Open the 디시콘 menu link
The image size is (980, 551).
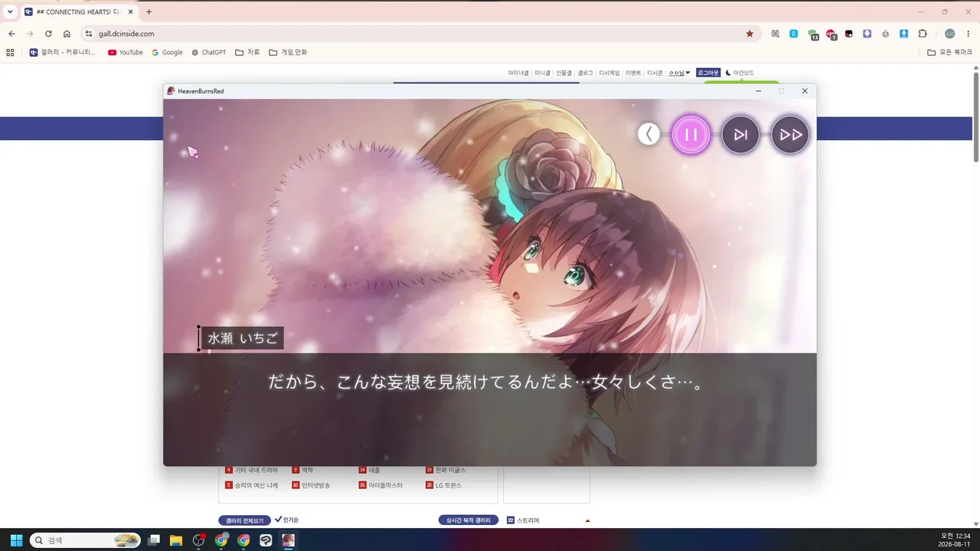(655, 73)
